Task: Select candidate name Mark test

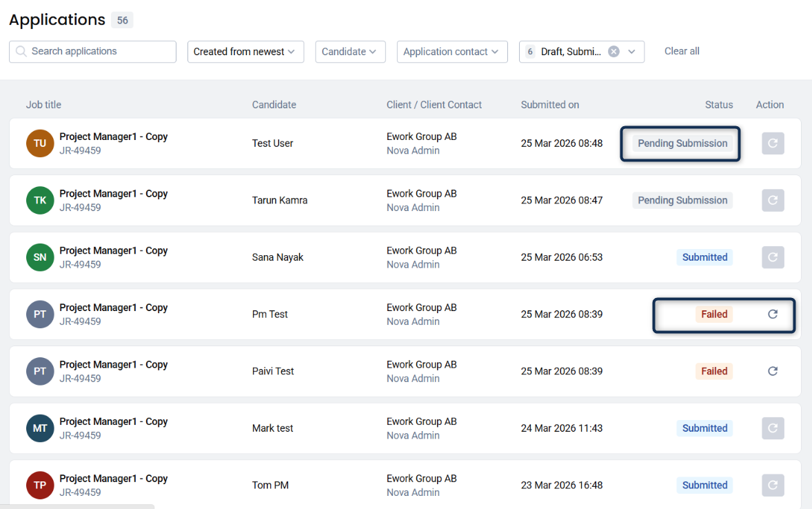Action: 272,429
